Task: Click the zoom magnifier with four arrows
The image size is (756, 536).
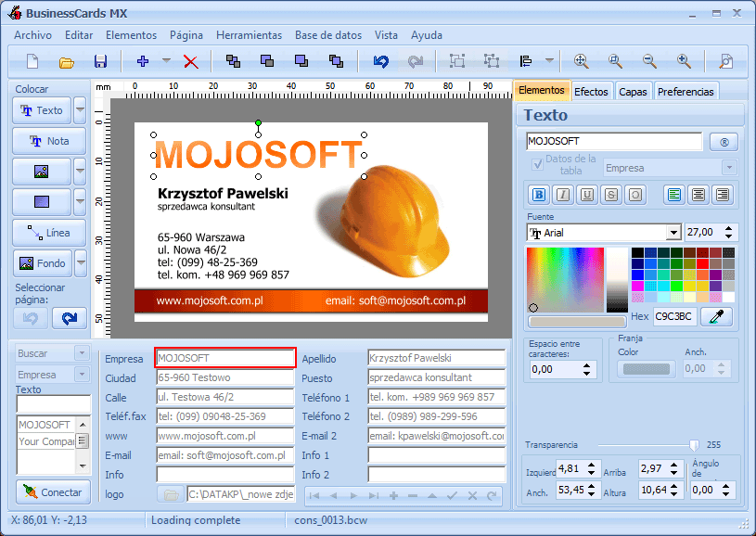Action: (x=582, y=61)
